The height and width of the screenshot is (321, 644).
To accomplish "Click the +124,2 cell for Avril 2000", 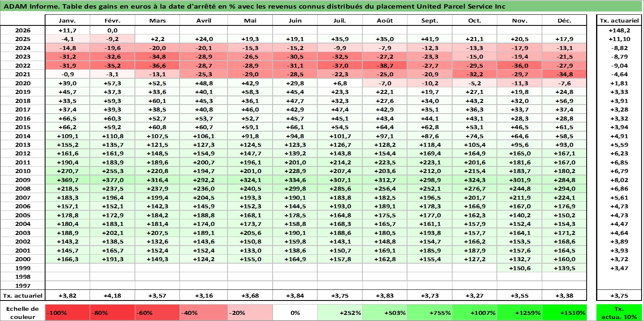I will 204,259.
